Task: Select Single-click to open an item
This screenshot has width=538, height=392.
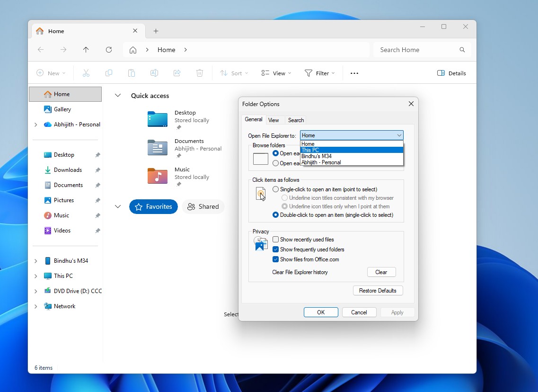Action: tap(276, 189)
